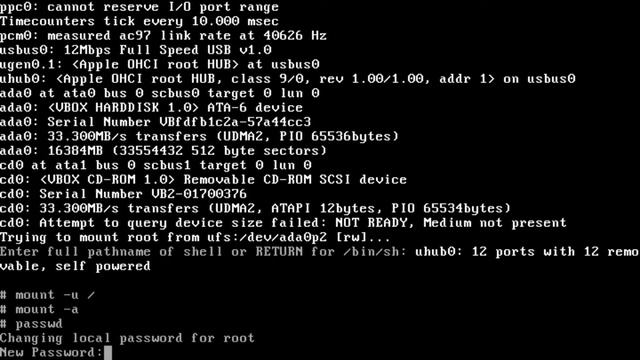Viewport: 640px width, 360px height.
Task: Click the 'New Password:' prompt text
Action: coord(51,352)
